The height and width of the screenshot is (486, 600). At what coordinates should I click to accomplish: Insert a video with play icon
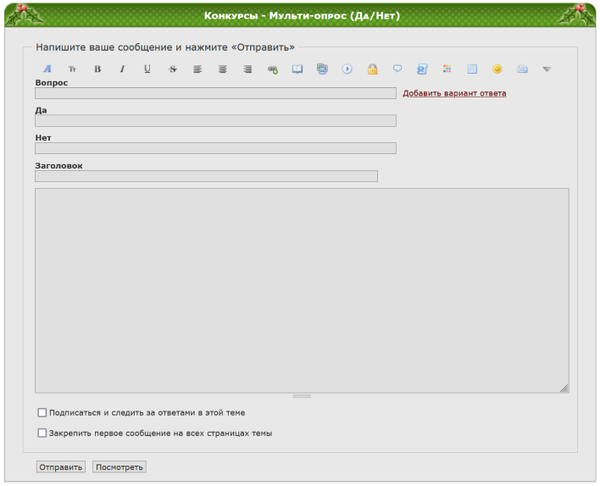click(x=347, y=69)
